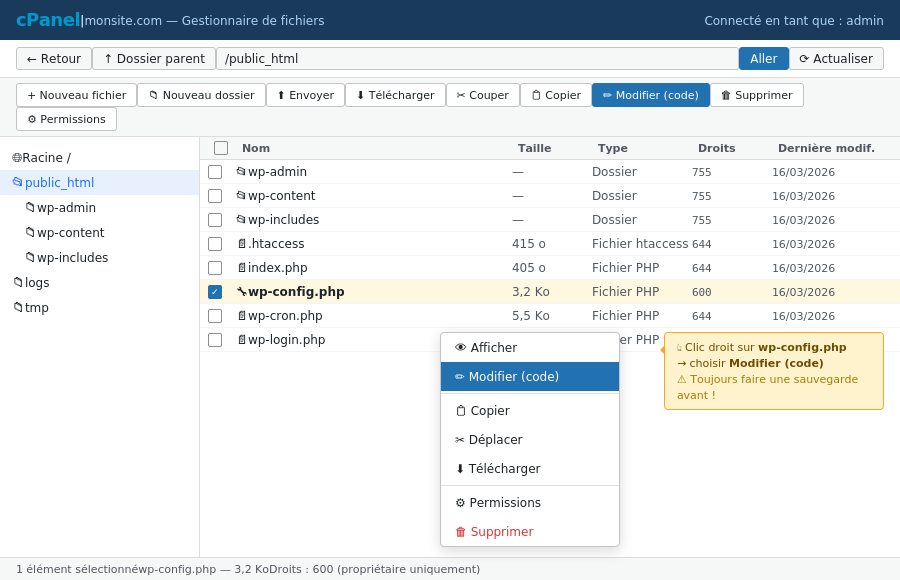Click the file icon beside wp-cron.php

coord(242,316)
